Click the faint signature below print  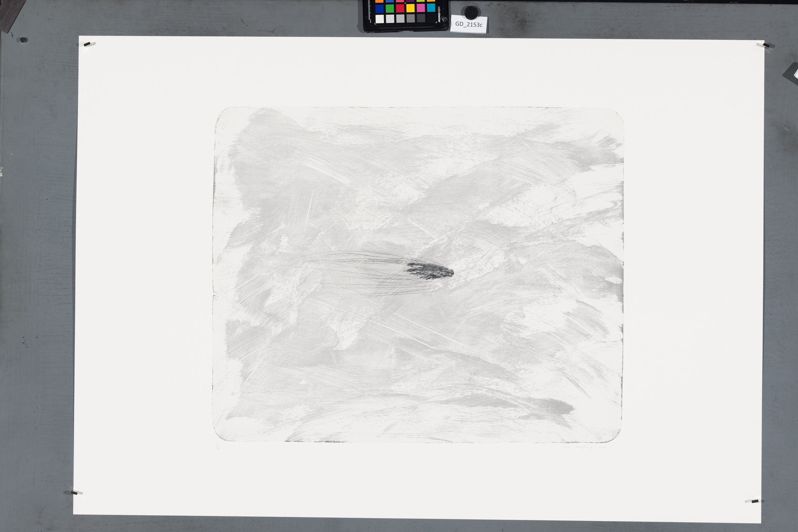point(580,448)
